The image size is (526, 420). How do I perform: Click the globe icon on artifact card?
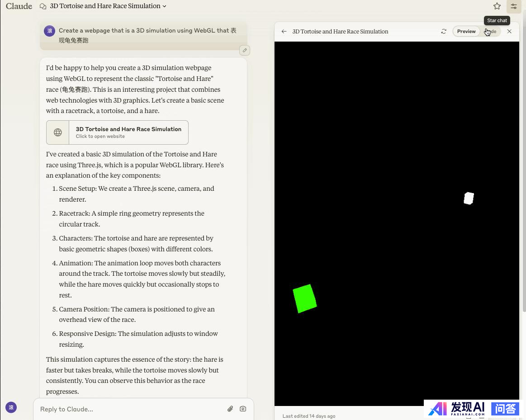pos(58,132)
